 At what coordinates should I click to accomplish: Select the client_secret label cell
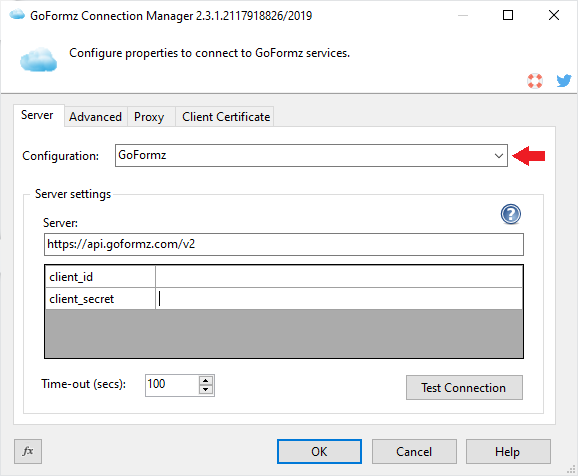click(x=100, y=299)
